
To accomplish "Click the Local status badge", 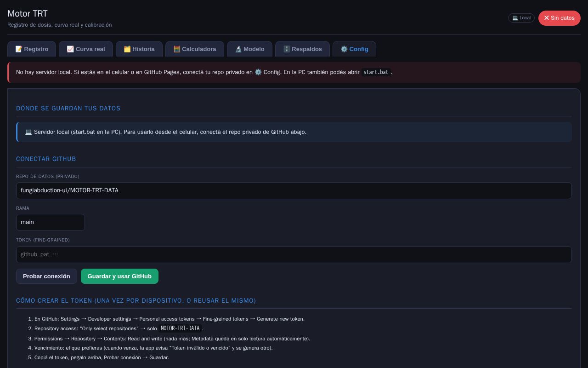I will pyautogui.click(x=521, y=18).
